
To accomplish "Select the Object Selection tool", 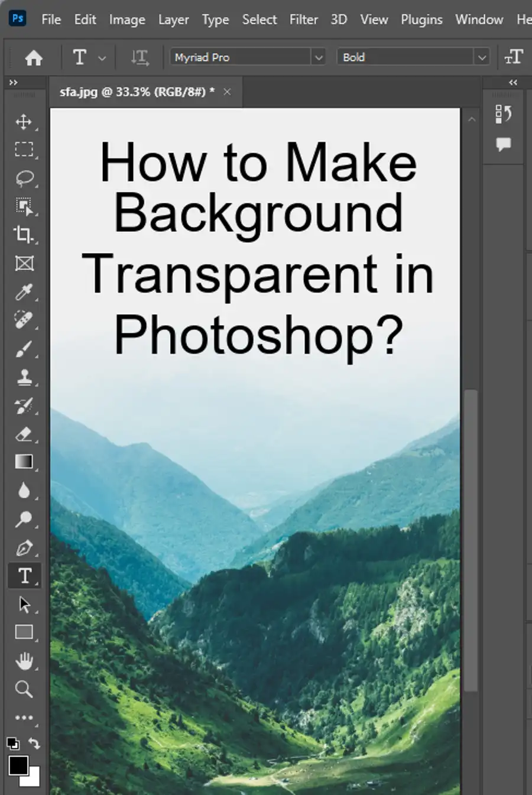I will pyautogui.click(x=24, y=206).
